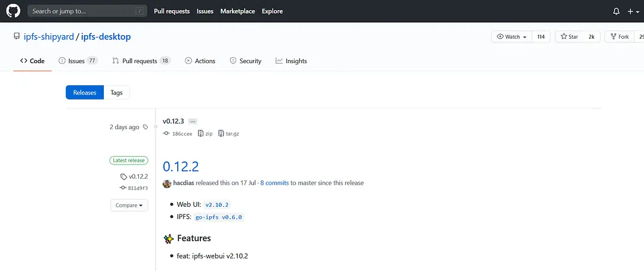
Task: Expand the Watch dropdown
Action: [x=512, y=37]
